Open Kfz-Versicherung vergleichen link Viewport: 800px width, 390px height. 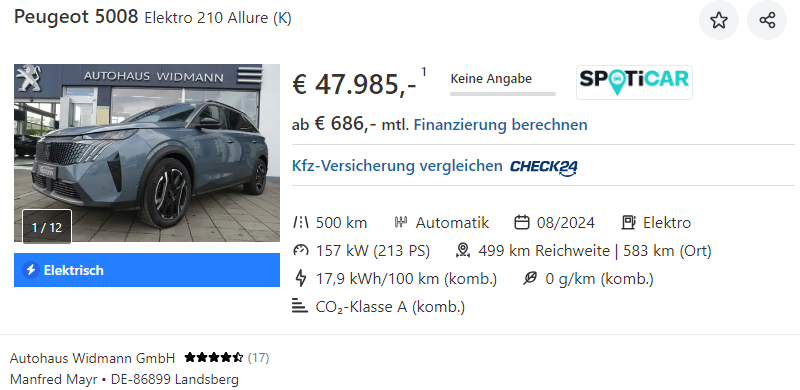tap(397, 166)
